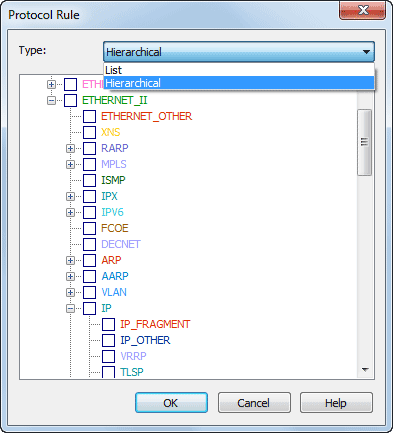The height and width of the screenshot is (433, 393).
Task: Expand the VLAN node
Action: click(70, 292)
